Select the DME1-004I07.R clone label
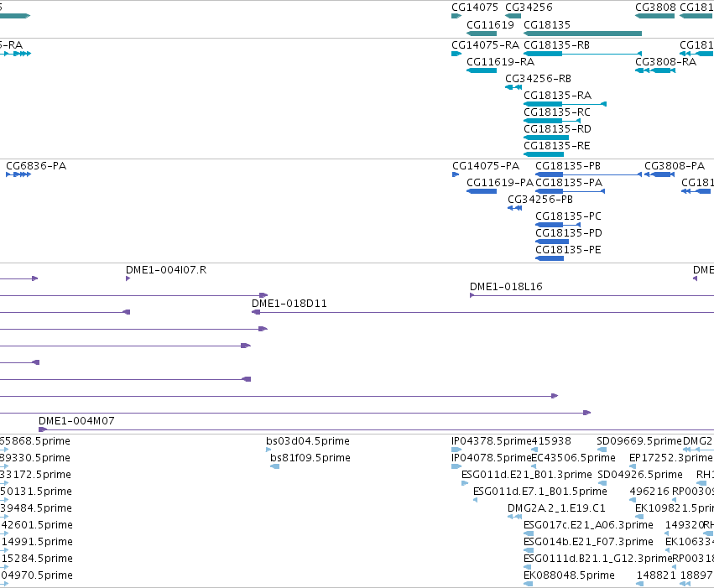Viewport: 714px width, 588px height. click(x=166, y=270)
